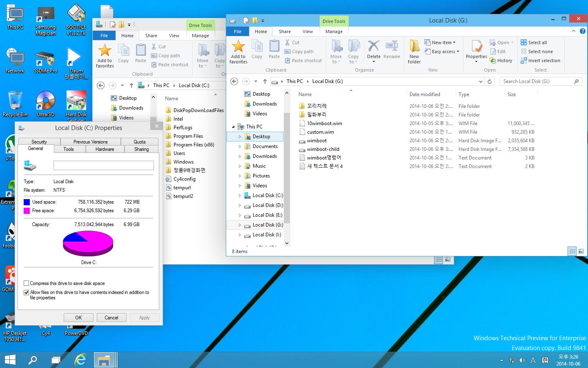
Task: Create New folder in Local Disk (G:)
Action: click(414, 52)
